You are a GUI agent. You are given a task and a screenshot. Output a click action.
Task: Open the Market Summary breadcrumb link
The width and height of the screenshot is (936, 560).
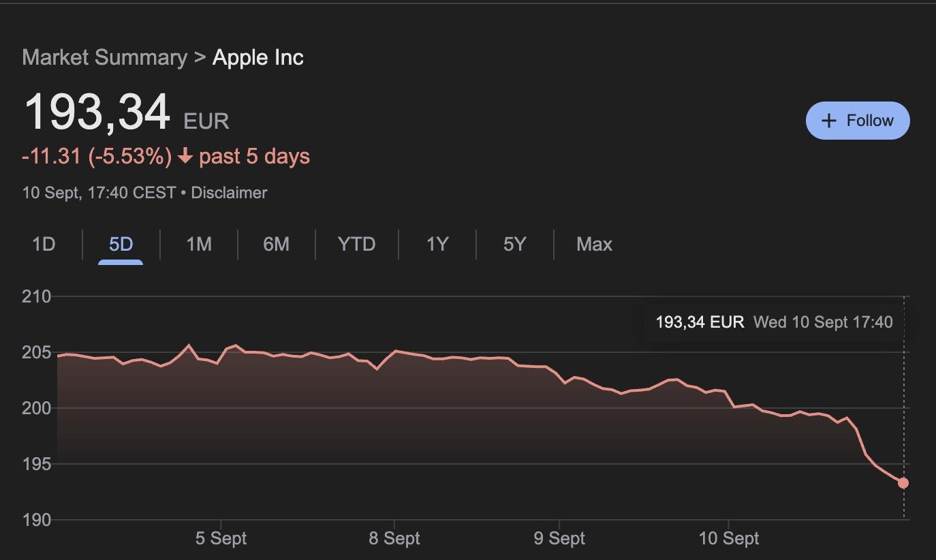[x=104, y=57]
